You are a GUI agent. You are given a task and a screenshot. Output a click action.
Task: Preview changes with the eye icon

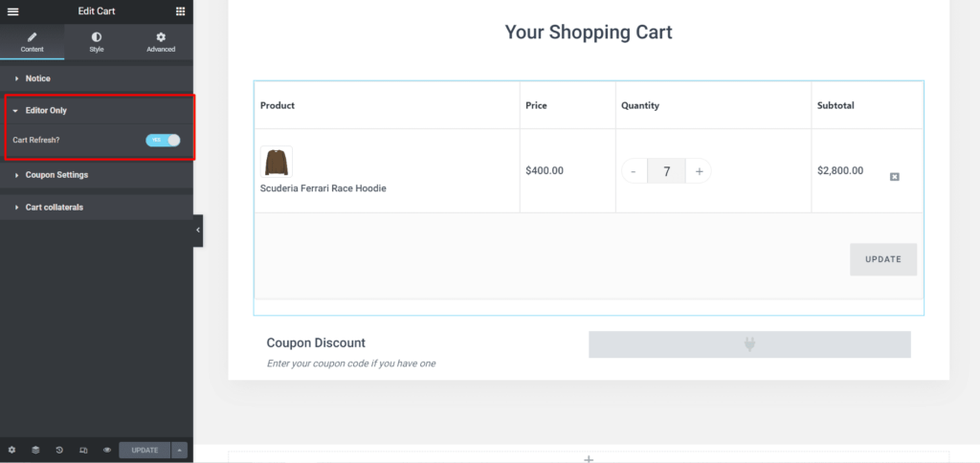[x=107, y=450]
